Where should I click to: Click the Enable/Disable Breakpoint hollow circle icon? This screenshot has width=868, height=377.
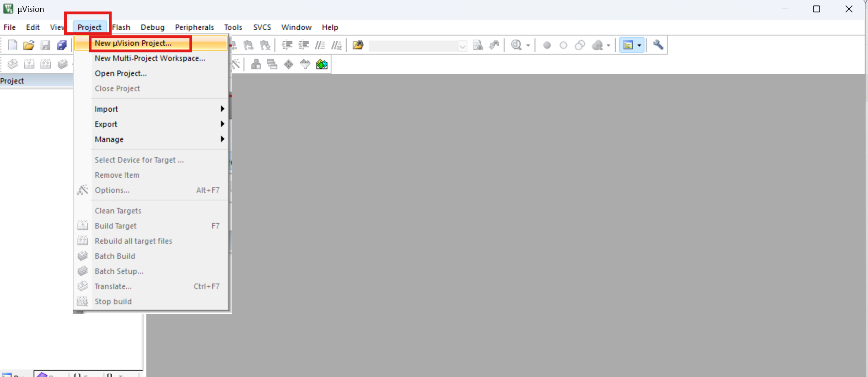click(x=563, y=45)
